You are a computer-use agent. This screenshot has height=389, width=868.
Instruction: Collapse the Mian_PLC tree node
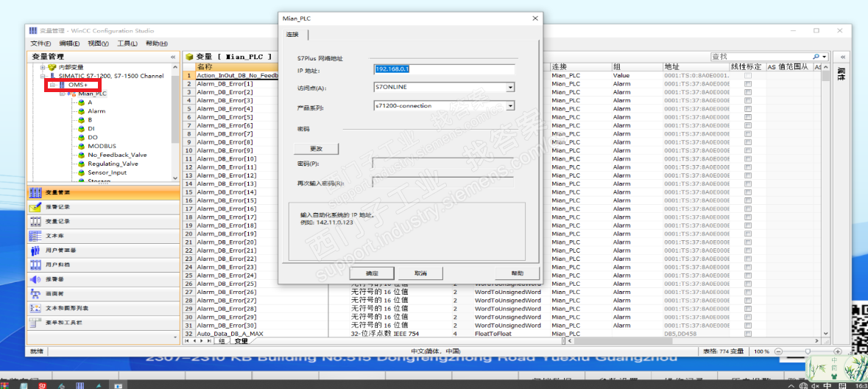[x=63, y=94]
